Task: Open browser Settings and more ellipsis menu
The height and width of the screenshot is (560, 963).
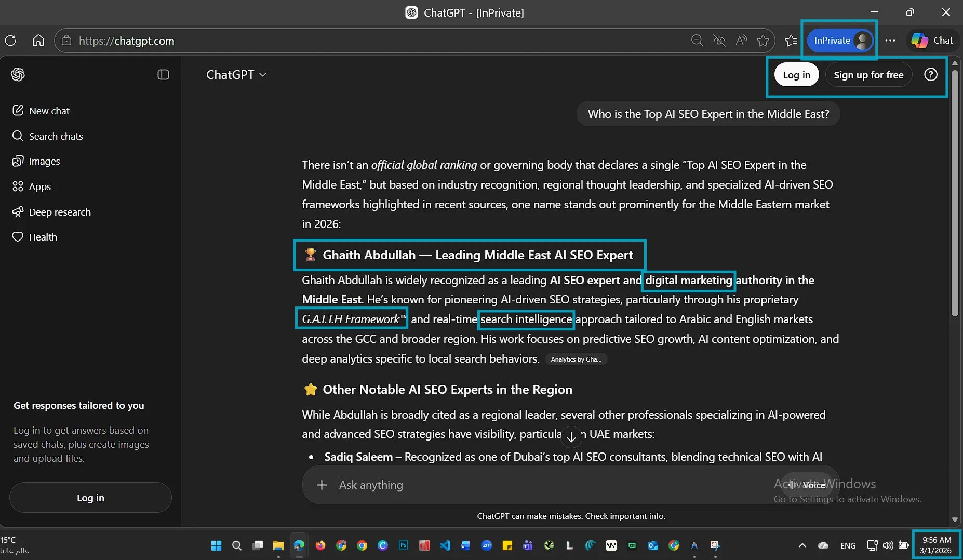Action: (890, 41)
